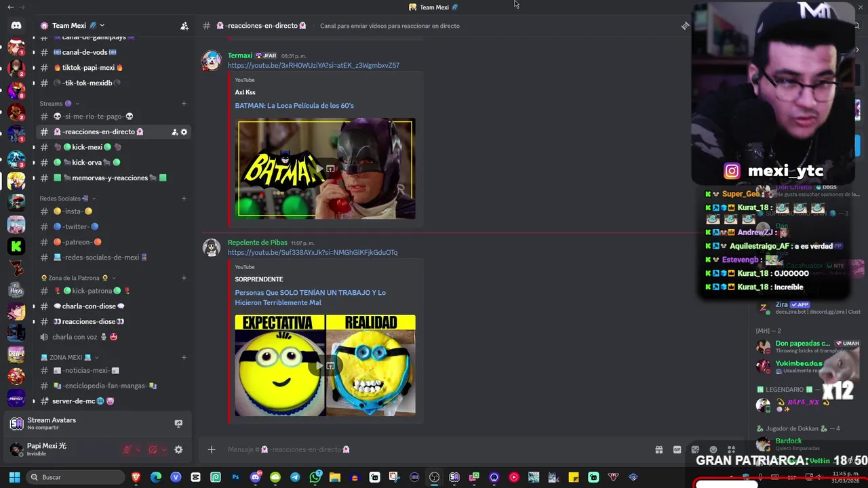Open microphone input options arrow
Image resolution: width=868 pixels, height=488 pixels.
tap(138, 449)
